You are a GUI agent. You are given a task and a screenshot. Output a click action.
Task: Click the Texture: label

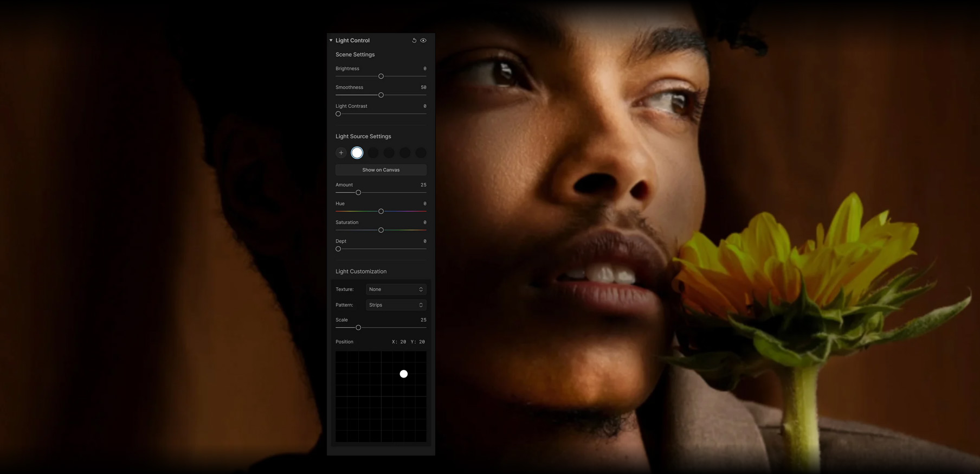(x=344, y=290)
